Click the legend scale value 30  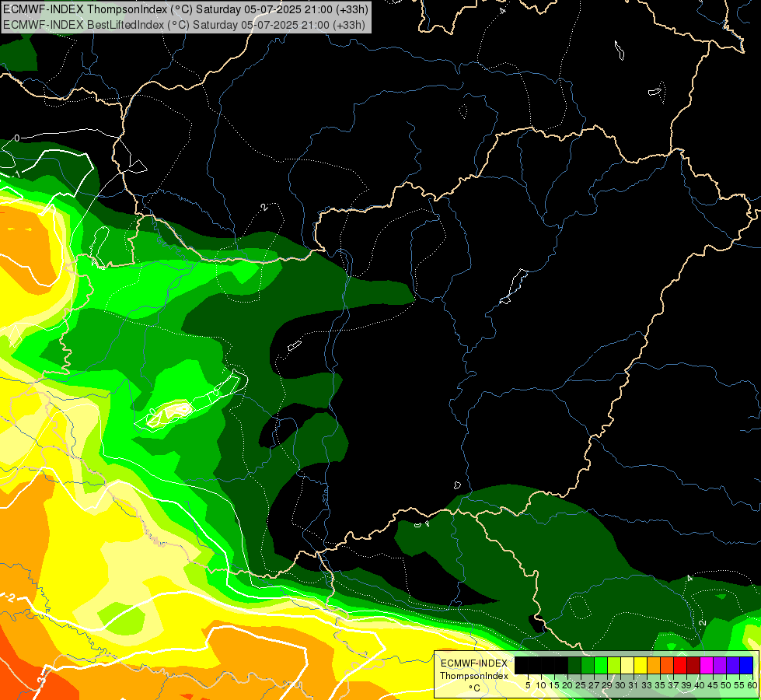click(620, 685)
